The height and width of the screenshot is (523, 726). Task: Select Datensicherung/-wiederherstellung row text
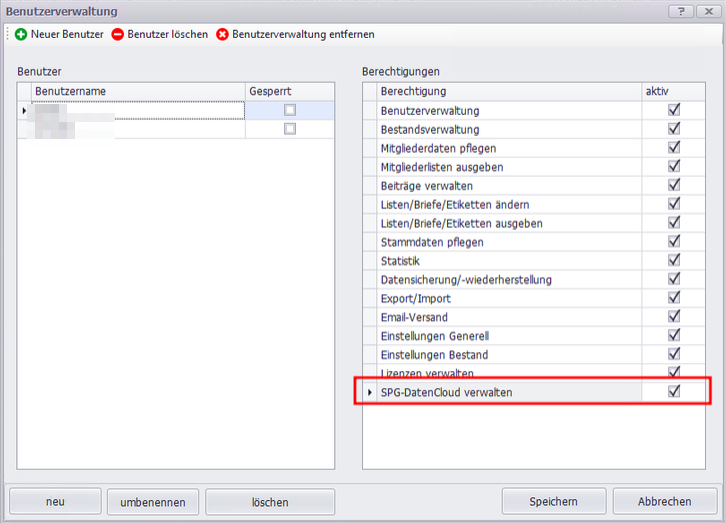[466, 280]
